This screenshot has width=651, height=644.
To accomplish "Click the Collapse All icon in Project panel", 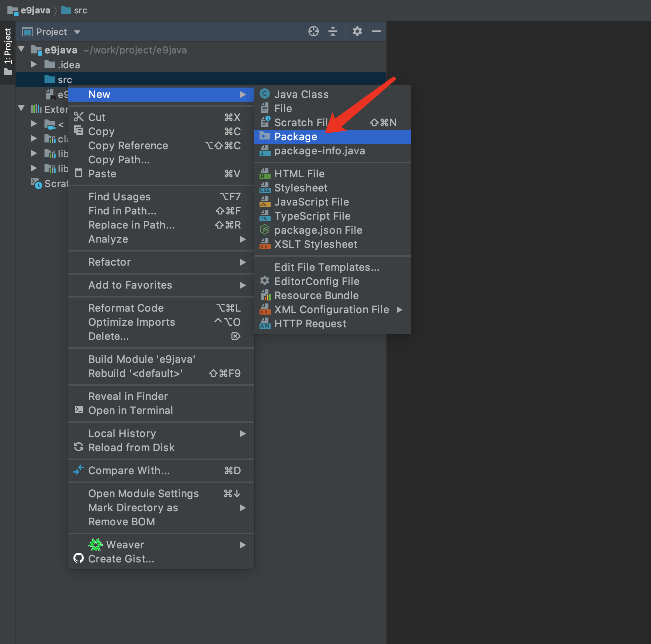I will coord(333,32).
